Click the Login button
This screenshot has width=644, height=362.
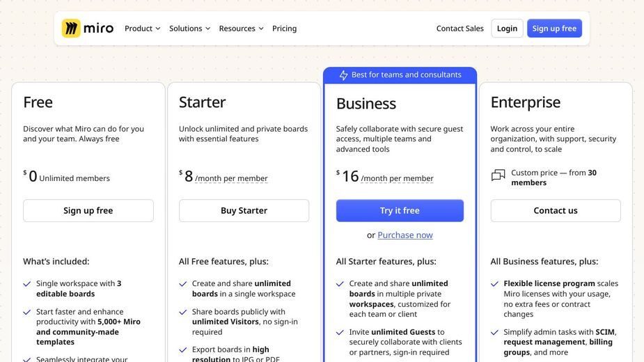[507, 29]
